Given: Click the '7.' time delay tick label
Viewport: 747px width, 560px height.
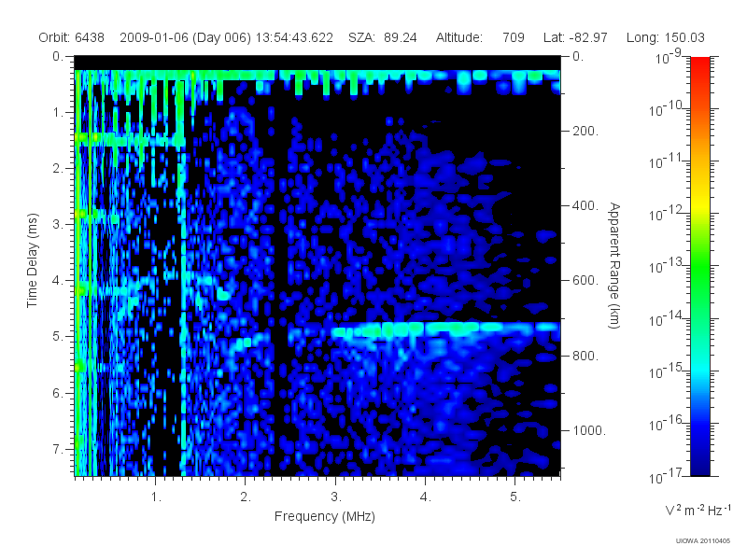Looking at the screenshot, I should click(58, 449).
